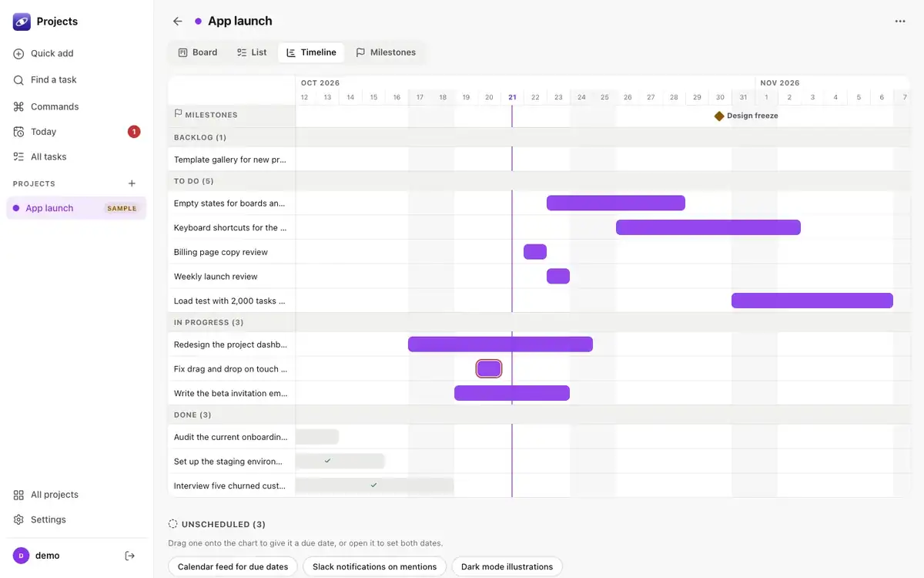Image resolution: width=924 pixels, height=578 pixels.
Task: Click the NOV 2026 month label
Action: (780, 82)
